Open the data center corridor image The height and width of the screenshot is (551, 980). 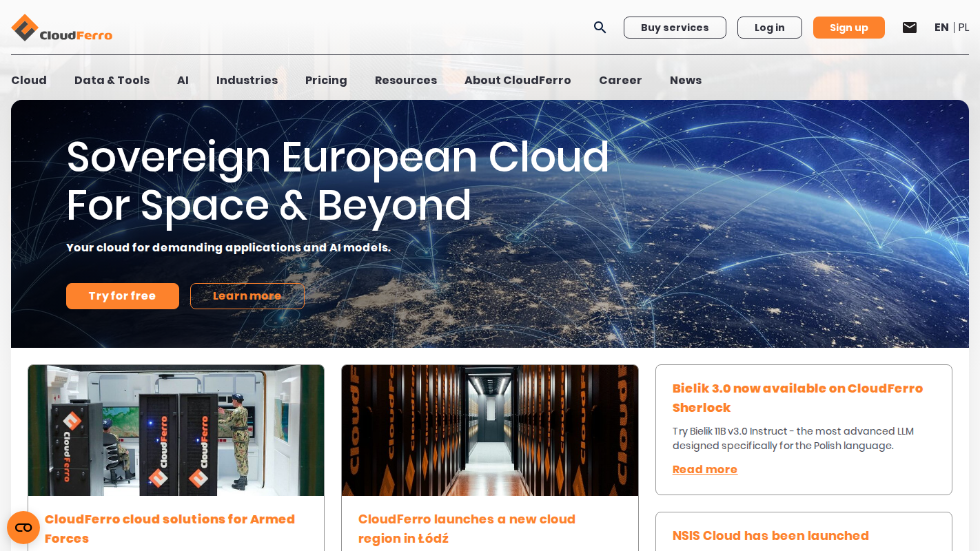[x=490, y=430]
